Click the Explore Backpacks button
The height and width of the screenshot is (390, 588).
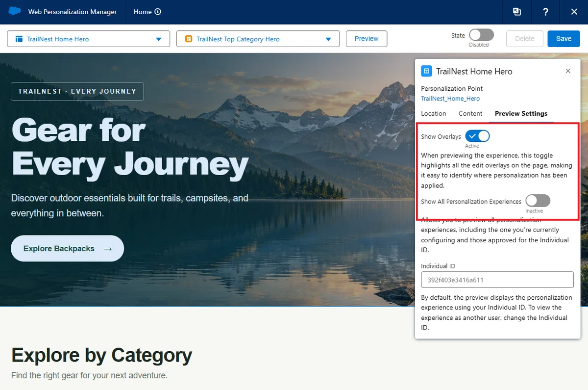[67, 249]
